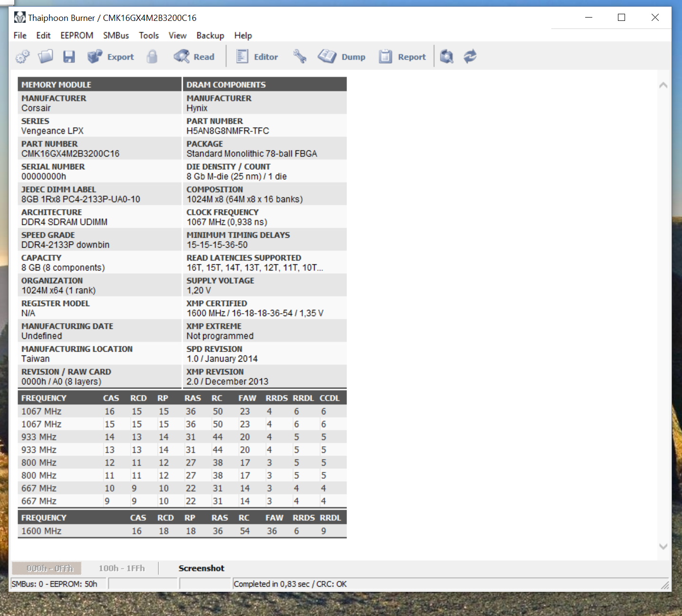
Task: Click the serial number 00000000h
Action: pos(44,177)
